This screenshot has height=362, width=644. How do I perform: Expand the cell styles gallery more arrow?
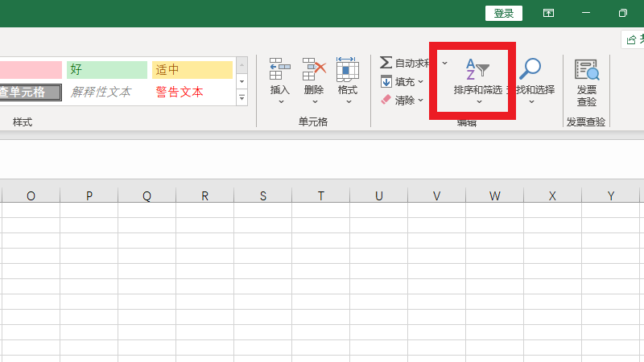point(242,97)
